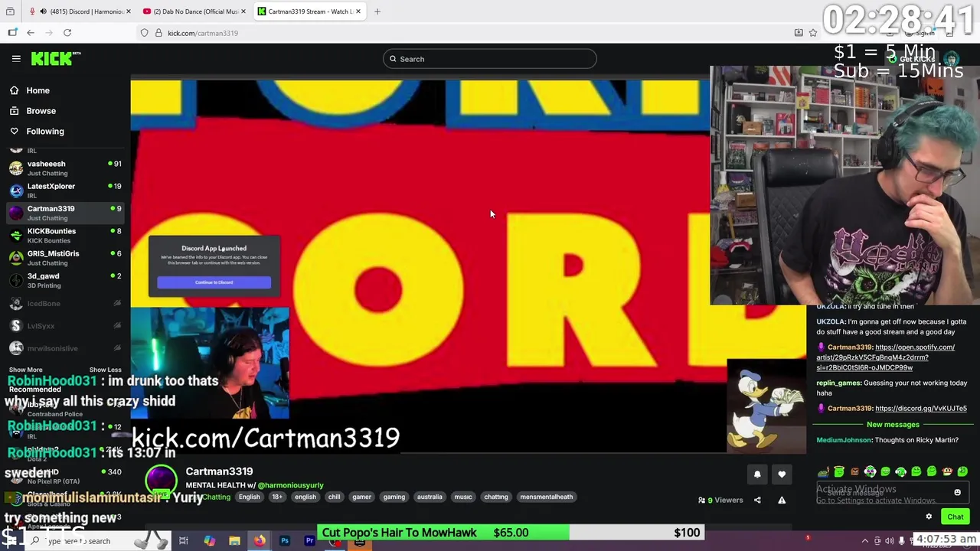
Task: Expand following list with Show More
Action: (25, 370)
